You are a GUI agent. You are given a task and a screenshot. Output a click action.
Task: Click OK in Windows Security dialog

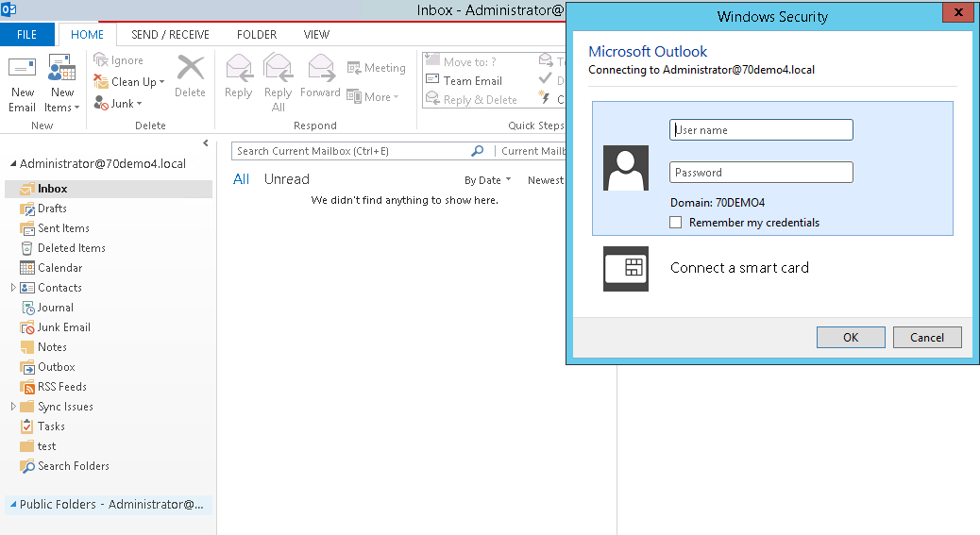851,337
